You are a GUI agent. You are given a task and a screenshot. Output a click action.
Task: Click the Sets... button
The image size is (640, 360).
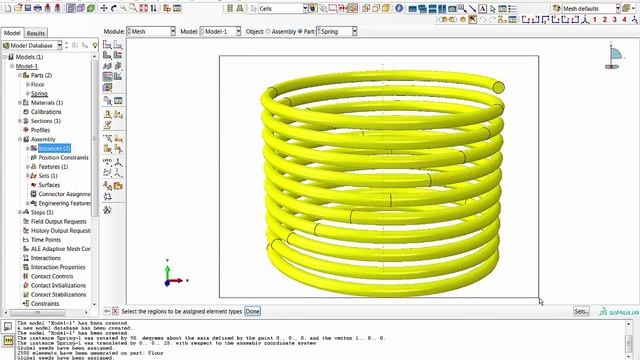(x=581, y=311)
